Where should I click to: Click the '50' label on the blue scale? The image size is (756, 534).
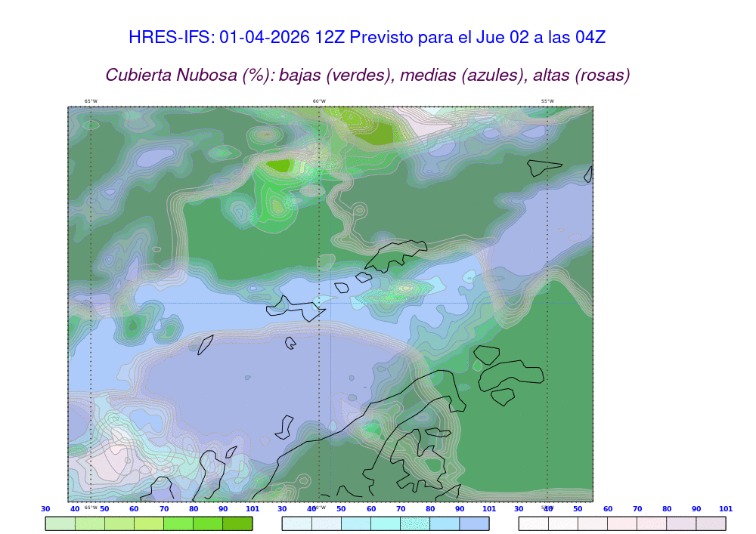click(x=341, y=509)
